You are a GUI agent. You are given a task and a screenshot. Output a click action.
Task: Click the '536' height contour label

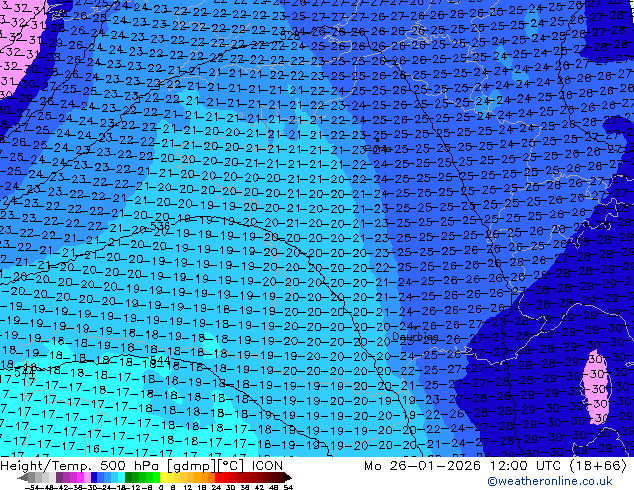tap(160, 226)
